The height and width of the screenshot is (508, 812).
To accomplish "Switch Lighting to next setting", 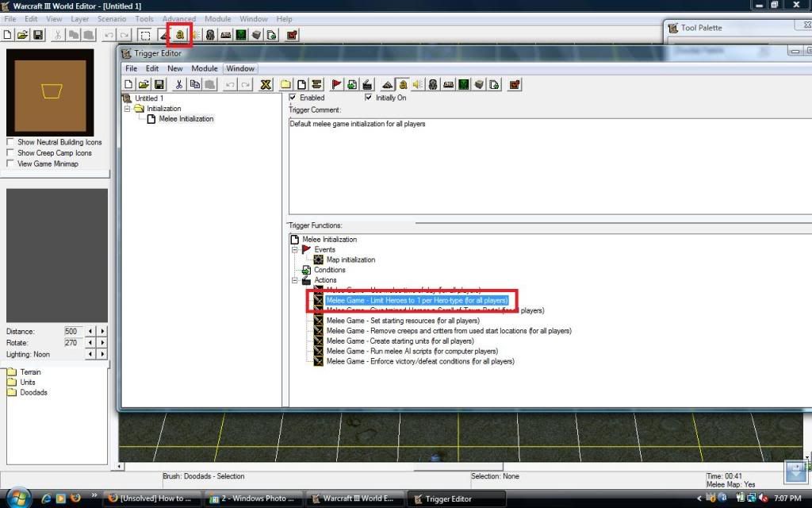I will coord(102,354).
